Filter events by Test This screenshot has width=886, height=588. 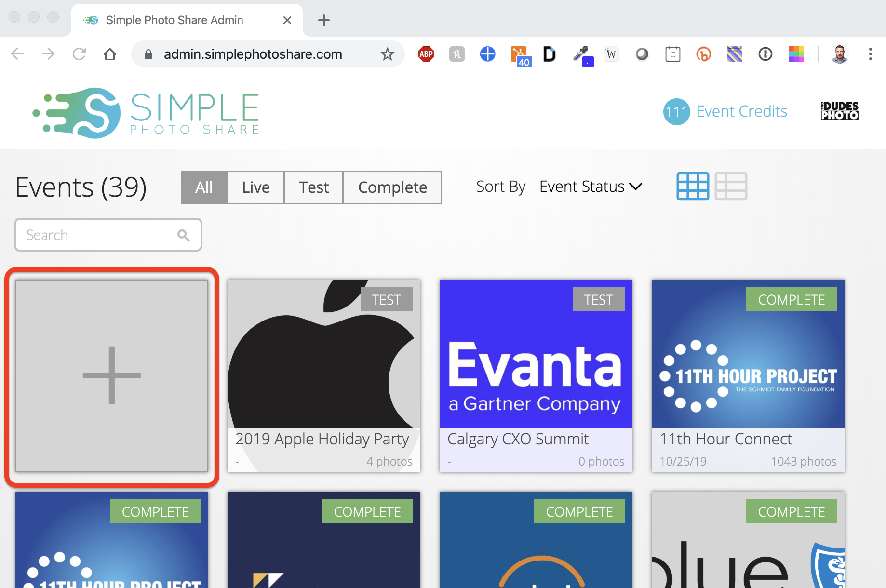click(x=314, y=187)
